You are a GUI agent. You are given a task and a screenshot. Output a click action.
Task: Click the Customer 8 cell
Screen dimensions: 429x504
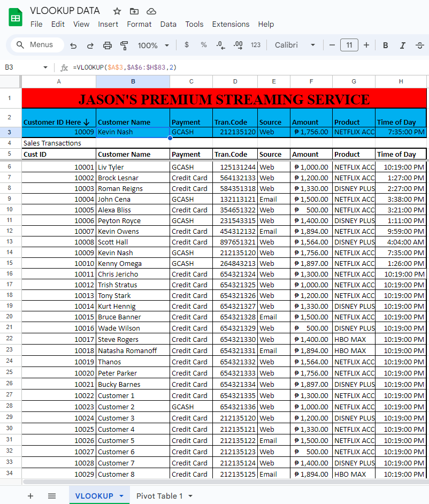click(x=133, y=474)
